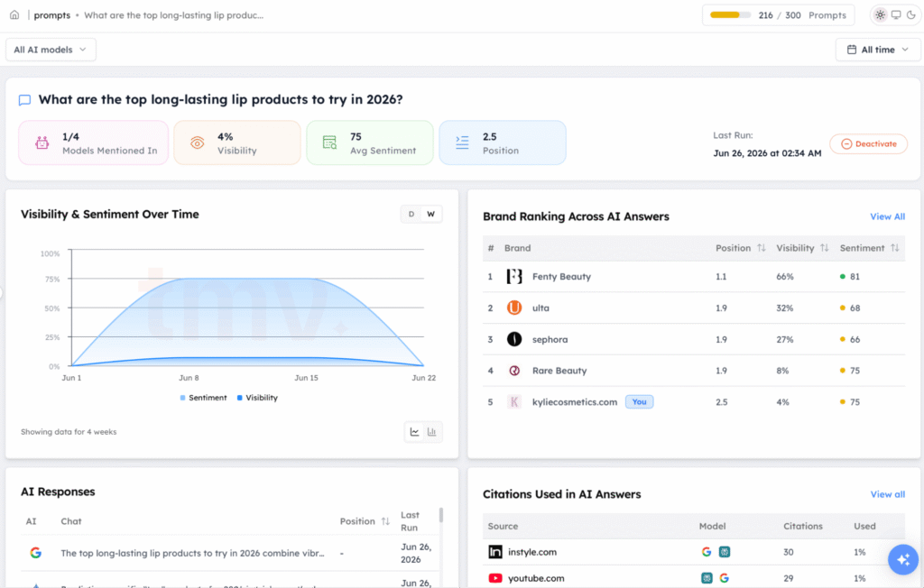Switch chart to weekly view W

tap(430, 214)
